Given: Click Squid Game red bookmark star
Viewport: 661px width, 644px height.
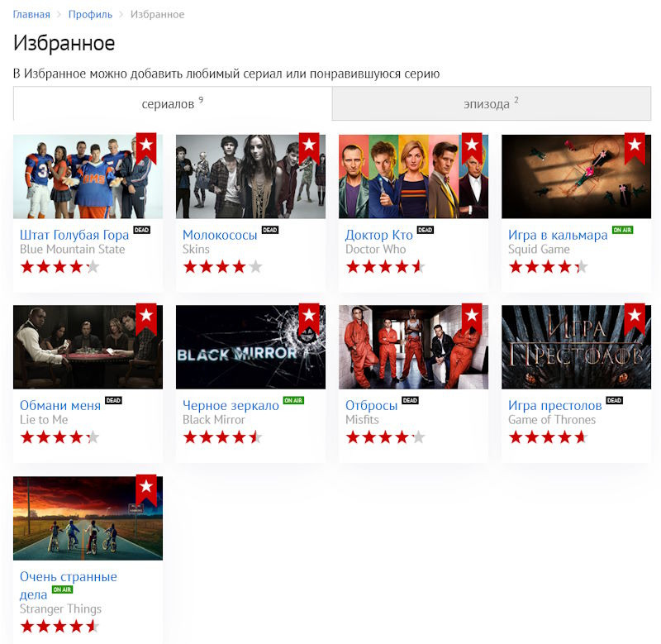Looking at the screenshot, I should tap(635, 148).
